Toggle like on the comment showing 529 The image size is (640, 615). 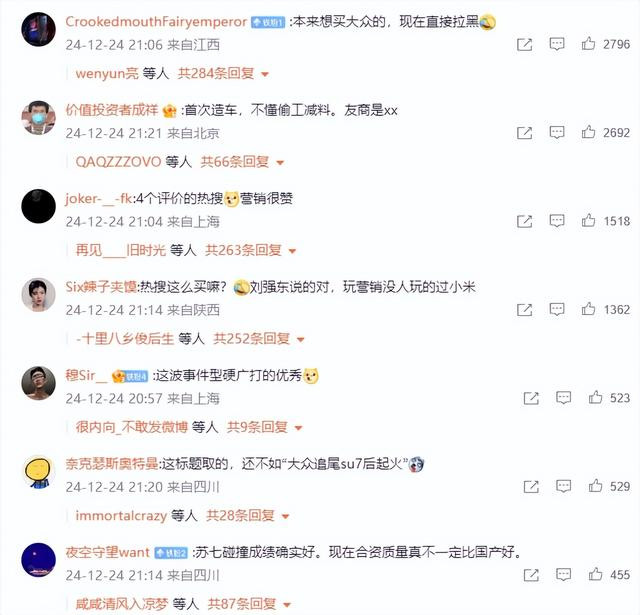[x=595, y=486]
